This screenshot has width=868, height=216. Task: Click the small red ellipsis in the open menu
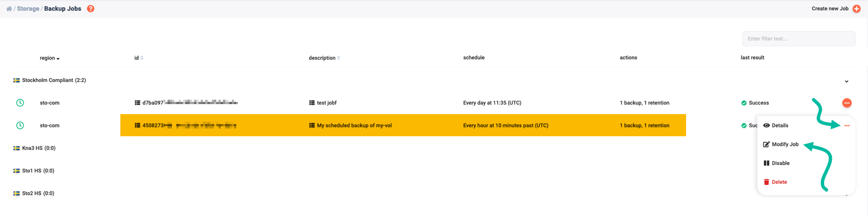tap(847, 126)
